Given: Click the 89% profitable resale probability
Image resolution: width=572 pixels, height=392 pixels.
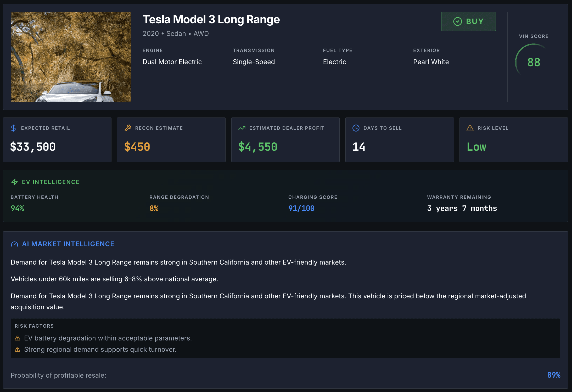Looking at the screenshot, I should [x=554, y=375].
